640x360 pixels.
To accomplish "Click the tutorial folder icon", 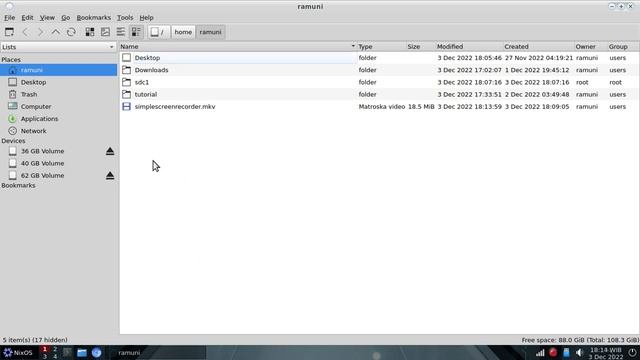I will tap(127, 94).
